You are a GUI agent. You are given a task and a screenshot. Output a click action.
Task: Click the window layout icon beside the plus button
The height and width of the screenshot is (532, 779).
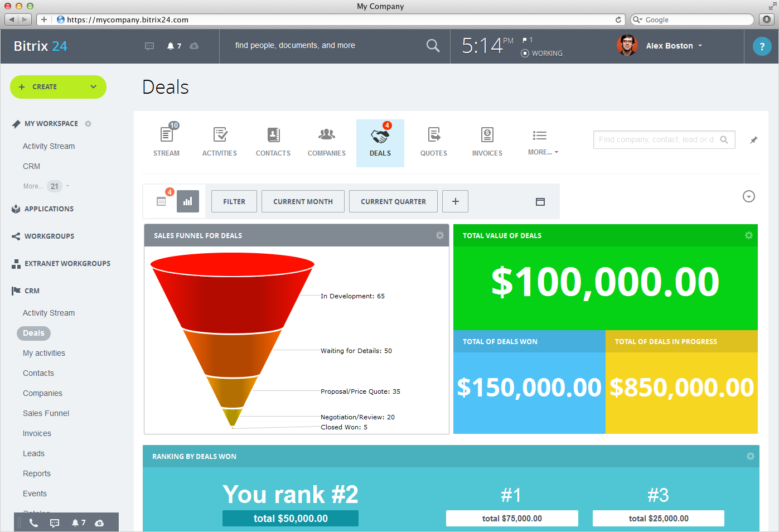click(x=540, y=202)
